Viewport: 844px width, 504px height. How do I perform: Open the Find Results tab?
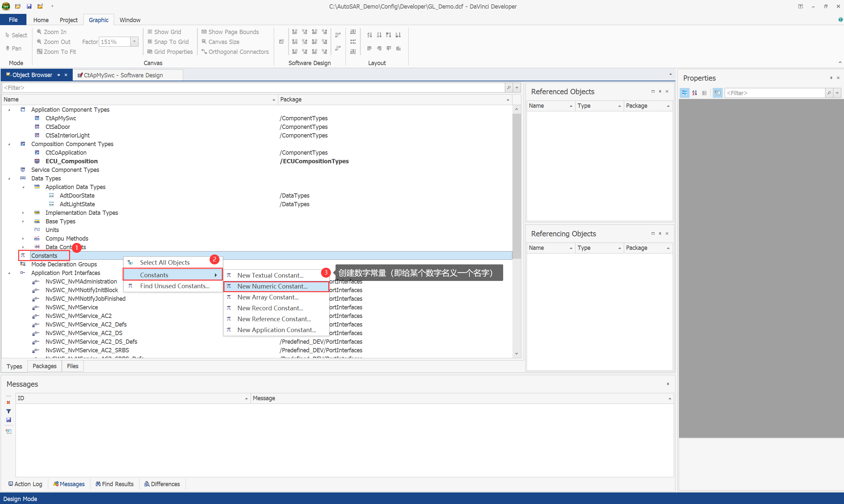[x=114, y=484]
